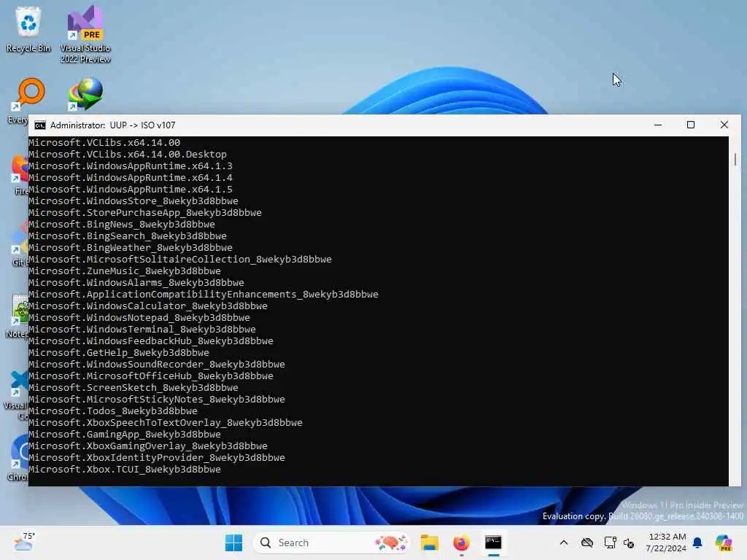This screenshot has width=747, height=560.
Task: Click line Microsoft.XboxSpeechToTextOverlay_8wekyb3d8bbwe
Action: [x=166, y=422]
